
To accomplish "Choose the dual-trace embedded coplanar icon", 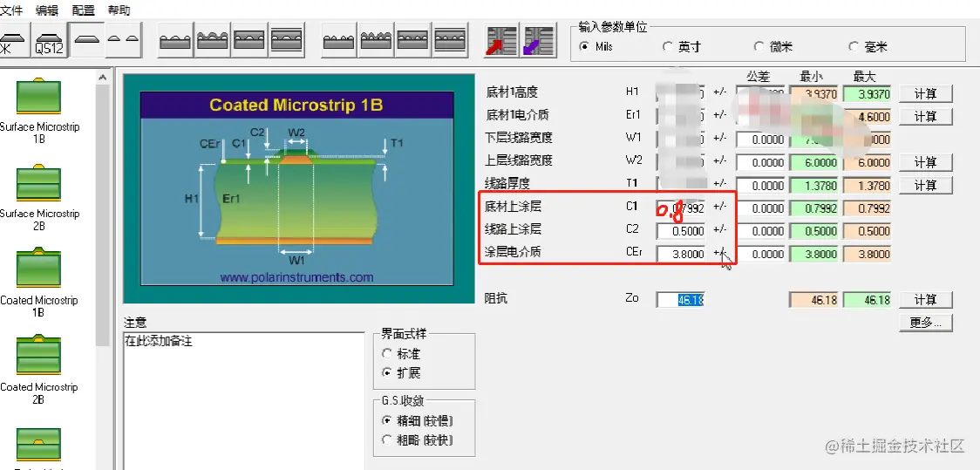I will (412, 40).
